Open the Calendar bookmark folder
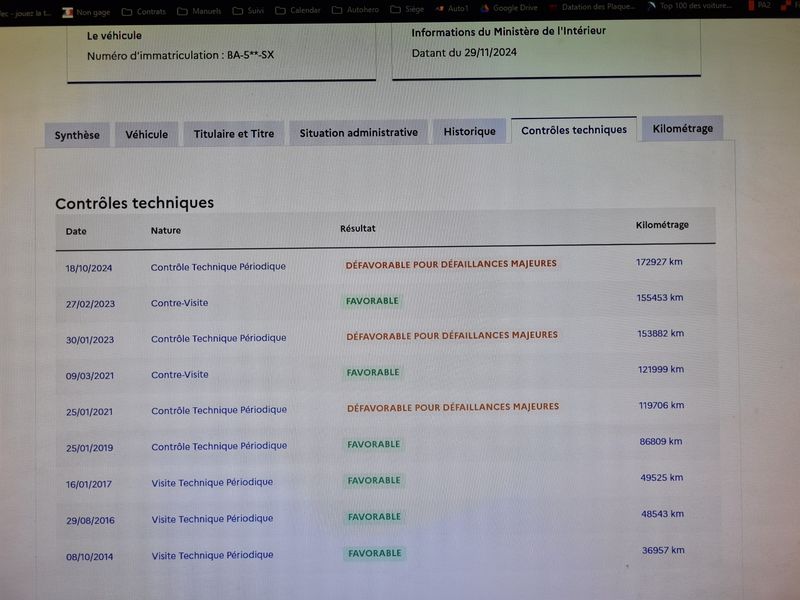This screenshot has height=600, width=800. click(297, 10)
